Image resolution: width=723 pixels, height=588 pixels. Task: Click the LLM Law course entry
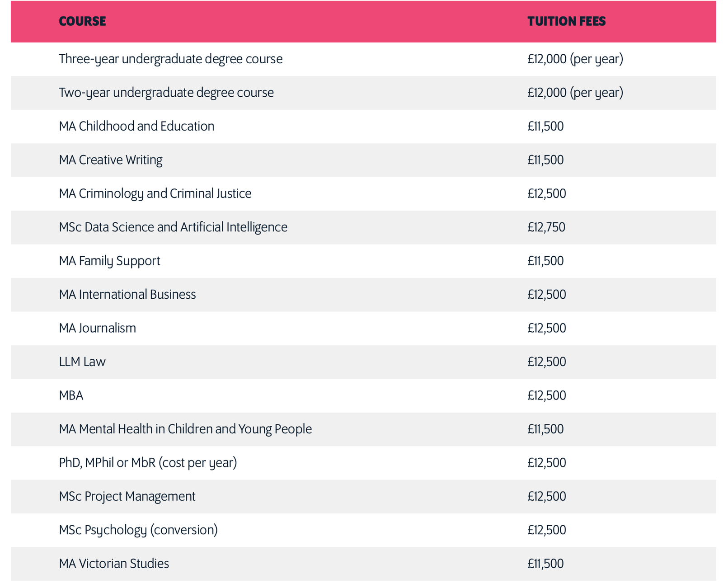pos(82,362)
